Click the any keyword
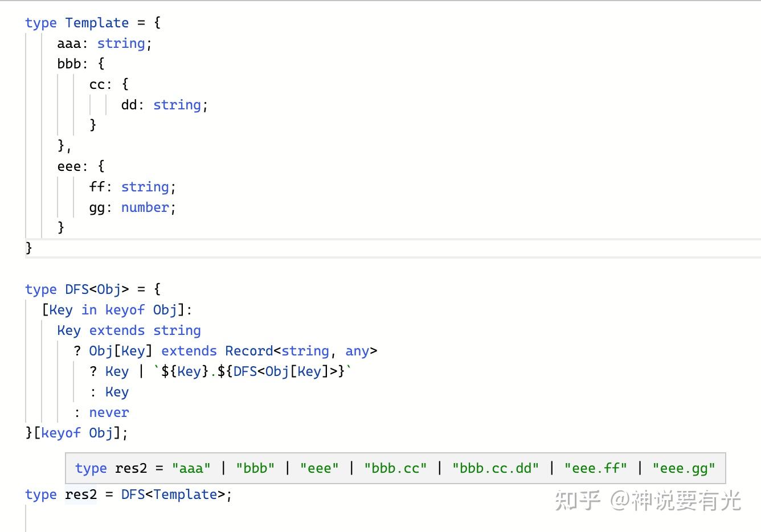 357,351
